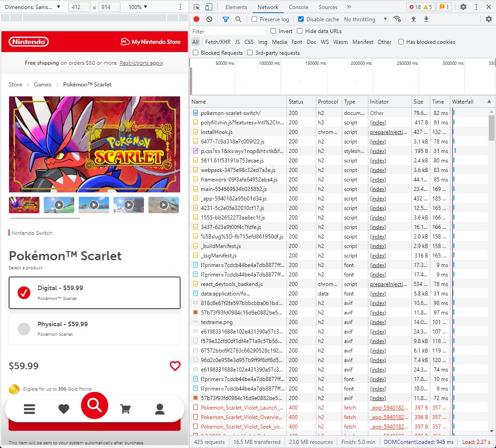
Task: Filter requests by Fetch/XHR
Action: (x=218, y=42)
